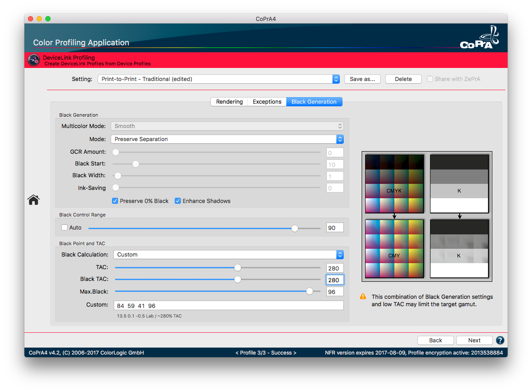Zoom the CoPrA4 window with green button
This screenshot has width=532, height=392.
48,19
